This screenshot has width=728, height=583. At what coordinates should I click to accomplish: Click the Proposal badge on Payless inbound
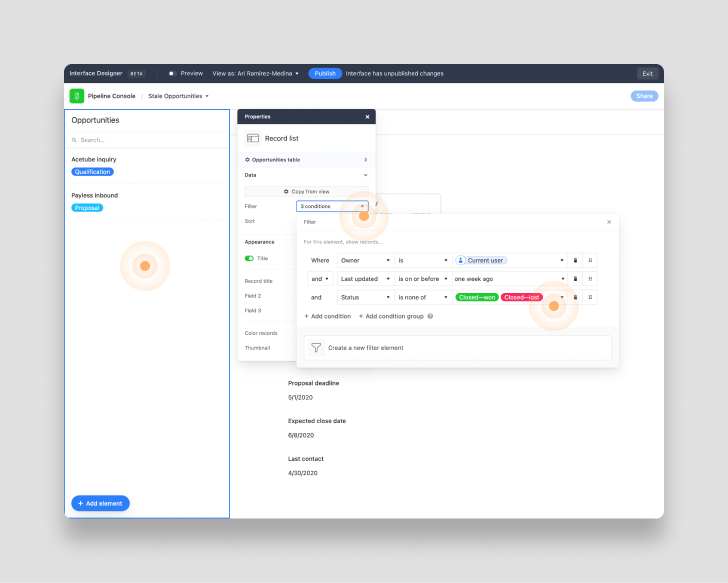[87, 208]
